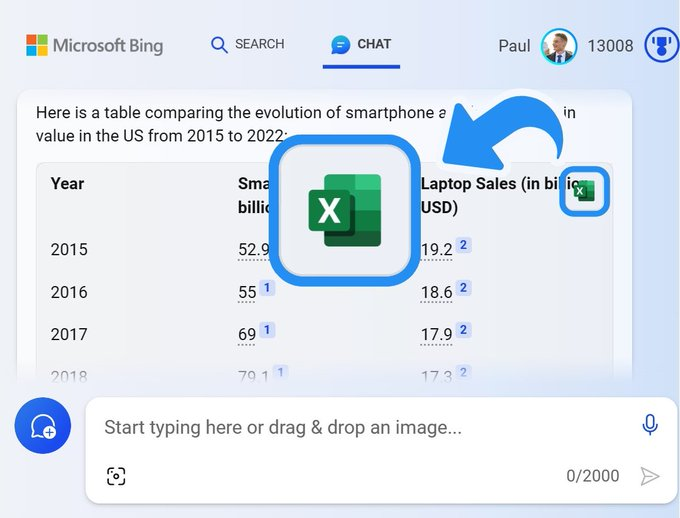This screenshot has width=680, height=518.
Task: Click the small Excel export icon
Action: tap(585, 190)
